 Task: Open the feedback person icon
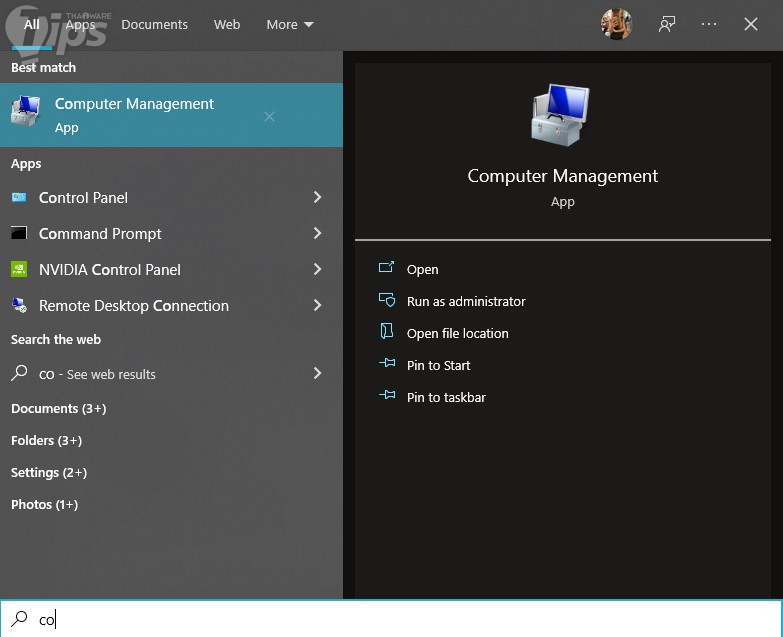(667, 24)
